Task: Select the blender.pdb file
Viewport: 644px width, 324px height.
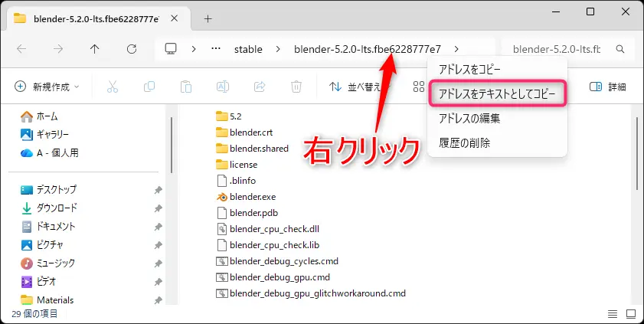Action: click(247, 213)
